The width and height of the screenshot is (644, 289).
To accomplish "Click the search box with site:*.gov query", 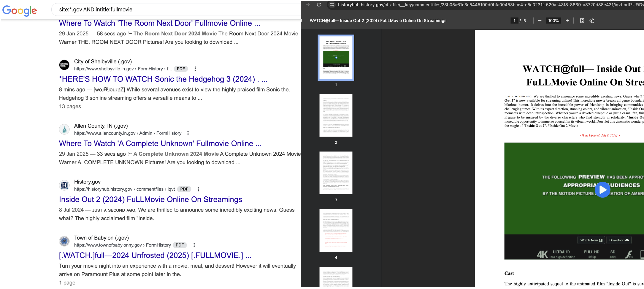I will click(x=176, y=9).
